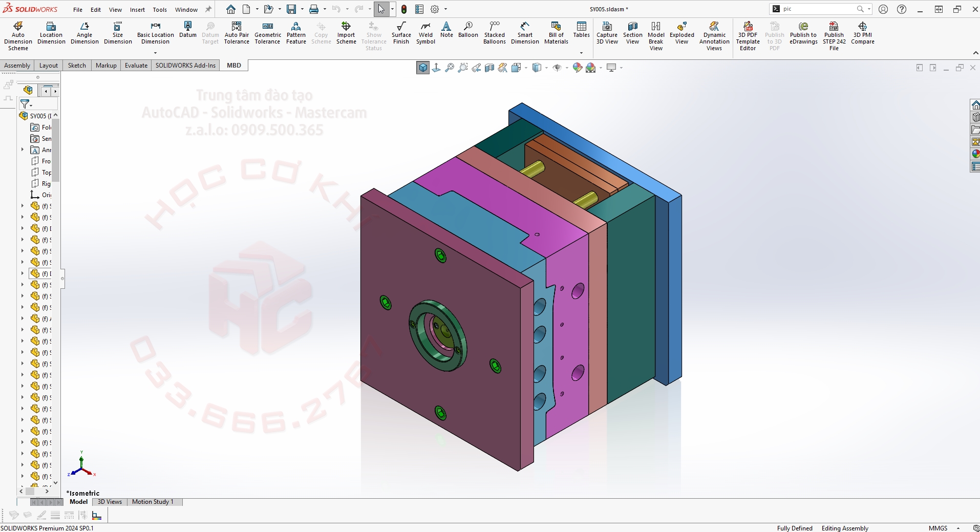Click the Home icon in top toolbar
This screenshot has height=532, width=980.
coord(231,9)
